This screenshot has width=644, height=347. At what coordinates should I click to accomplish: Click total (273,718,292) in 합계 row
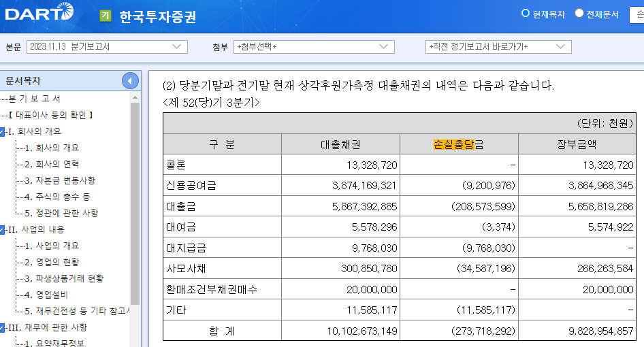483,331
